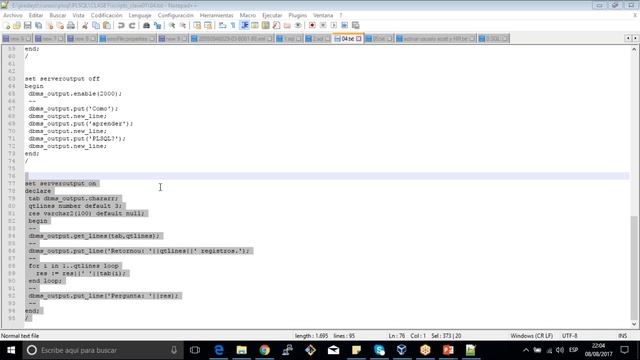Open Microsoft Edge from taskbar
Viewport: 640px width, 360px height.
(x=219, y=350)
